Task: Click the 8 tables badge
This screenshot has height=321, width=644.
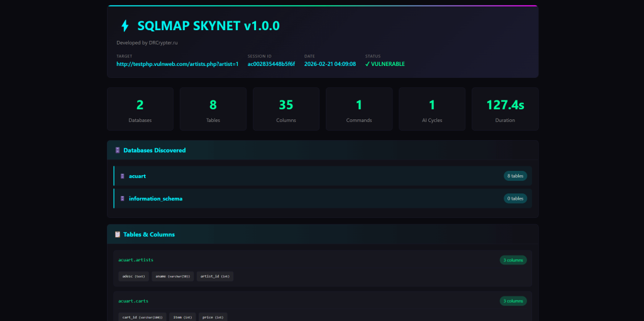Action: coord(514,176)
